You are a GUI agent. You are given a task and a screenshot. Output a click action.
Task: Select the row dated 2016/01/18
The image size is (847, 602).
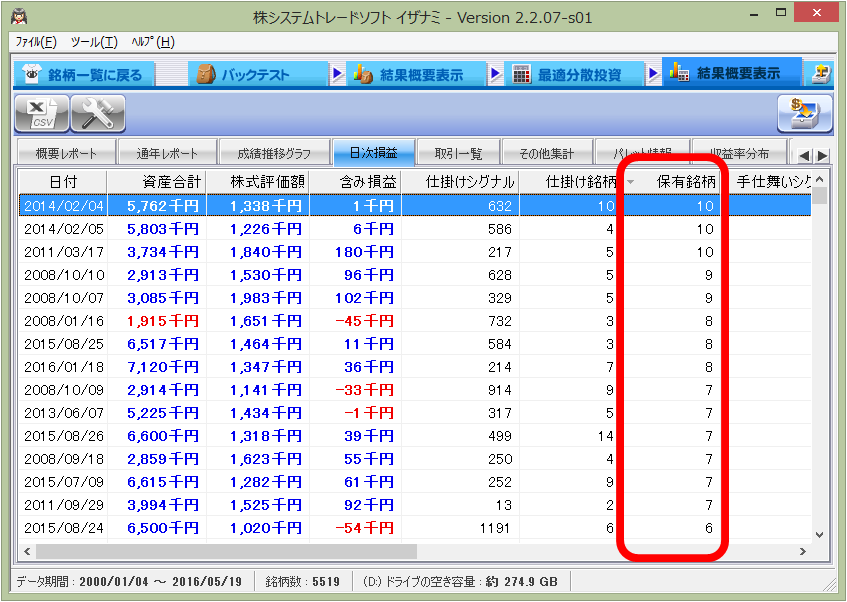415,367
